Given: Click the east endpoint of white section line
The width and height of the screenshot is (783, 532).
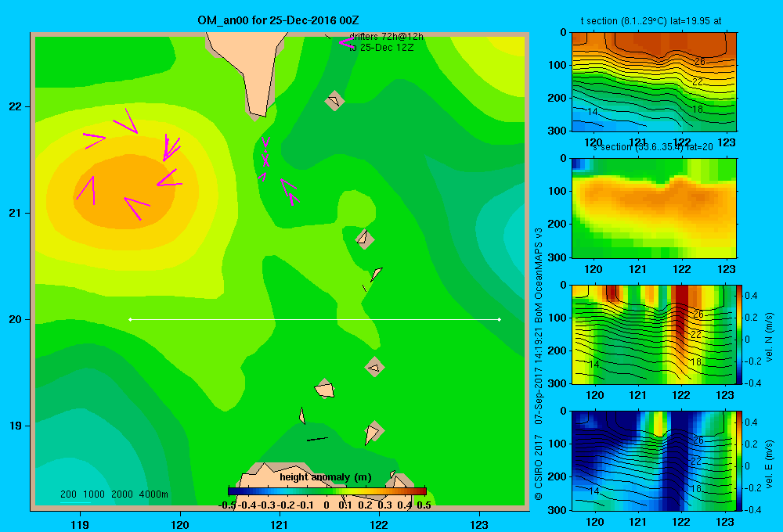Looking at the screenshot, I should [x=500, y=319].
